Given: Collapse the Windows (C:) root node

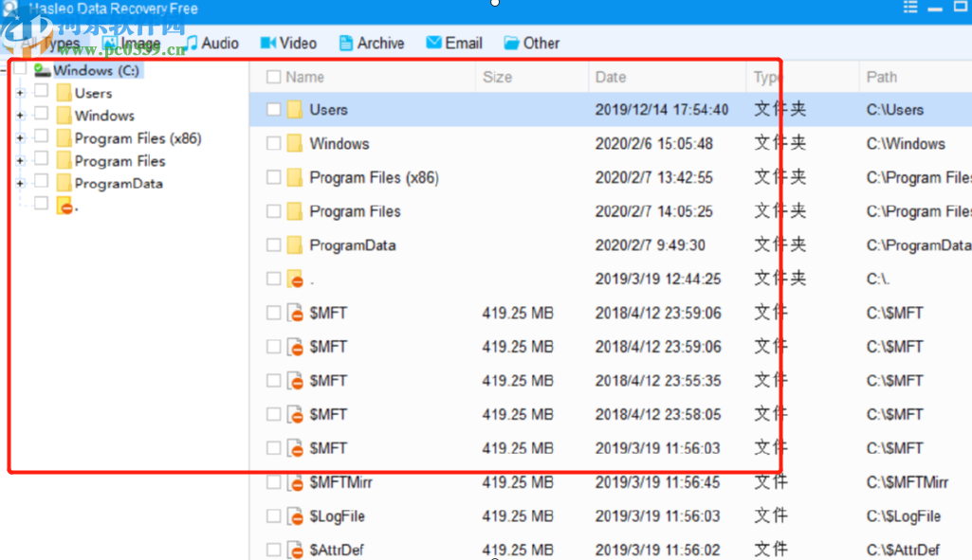Looking at the screenshot, I should [x=3, y=69].
